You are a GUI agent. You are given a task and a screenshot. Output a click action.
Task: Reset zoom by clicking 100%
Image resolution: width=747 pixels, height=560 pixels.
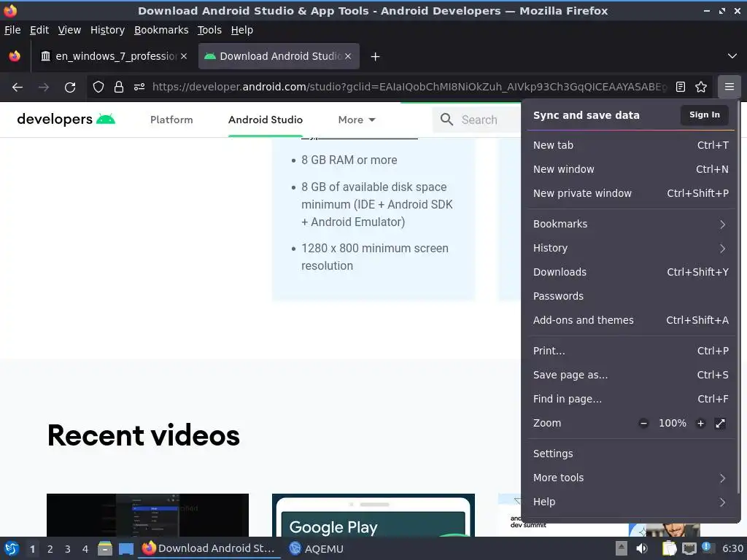(x=672, y=423)
